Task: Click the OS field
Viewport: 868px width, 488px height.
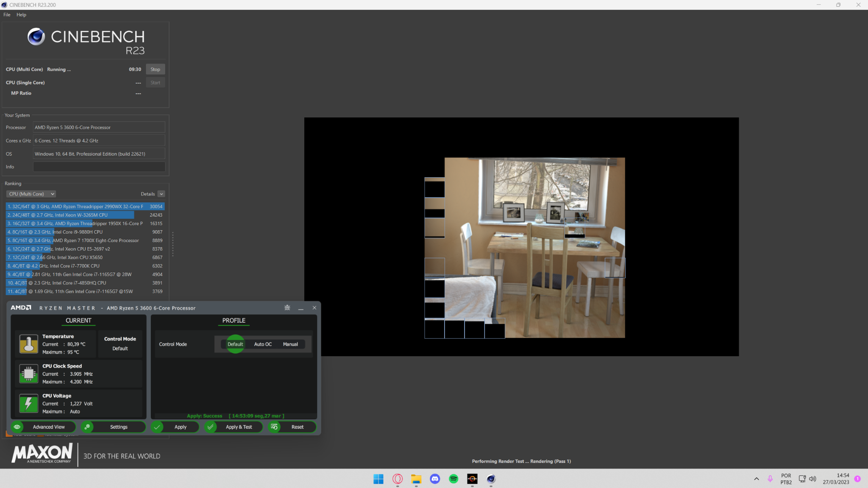Action: point(99,154)
